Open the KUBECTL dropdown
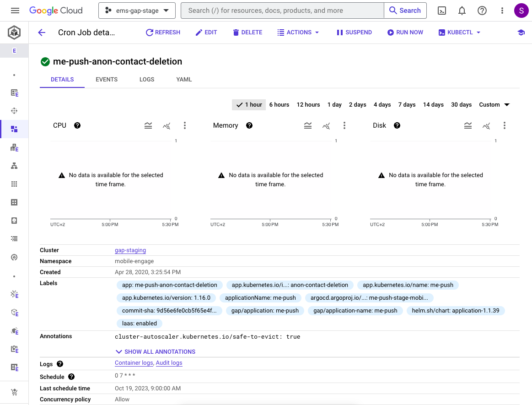Viewport: 532px width, 405px height. pos(459,32)
